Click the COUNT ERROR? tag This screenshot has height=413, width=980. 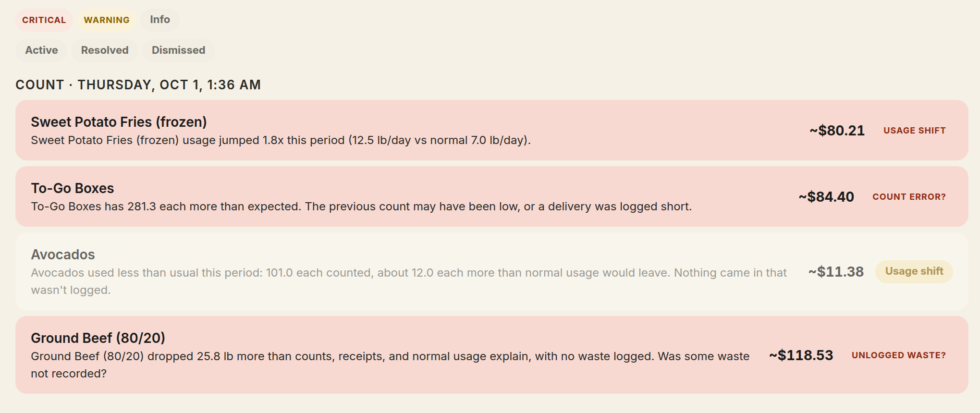coord(909,197)
